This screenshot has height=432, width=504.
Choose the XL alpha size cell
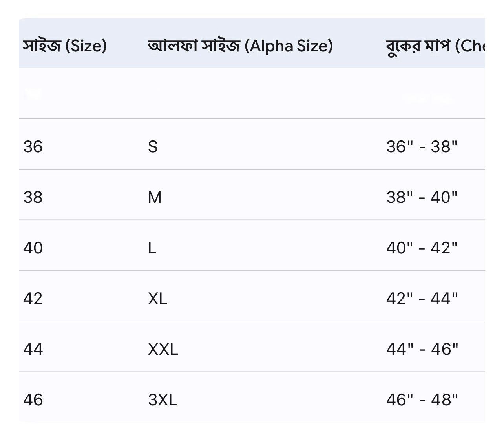(x=158, y=299)
